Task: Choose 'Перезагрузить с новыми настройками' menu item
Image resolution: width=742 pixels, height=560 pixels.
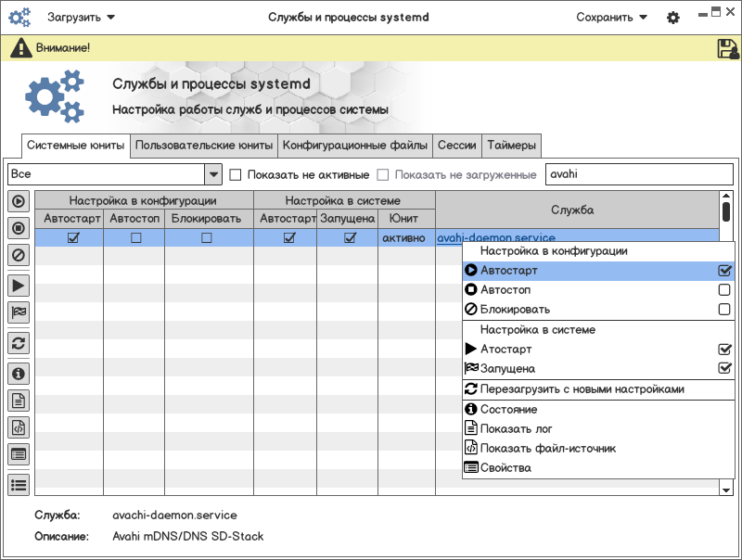Action: pyautogui.click(x=582, y=389)
